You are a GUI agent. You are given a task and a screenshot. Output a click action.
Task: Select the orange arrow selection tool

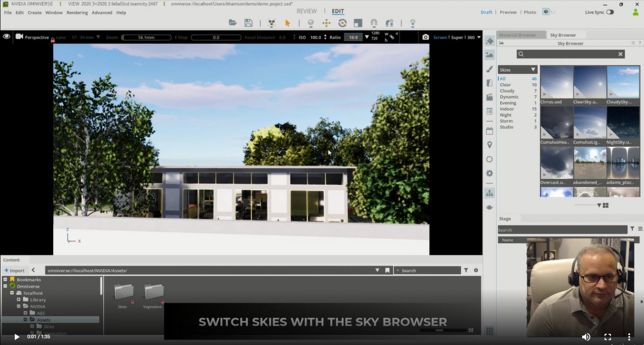click(x=288, y=23)
